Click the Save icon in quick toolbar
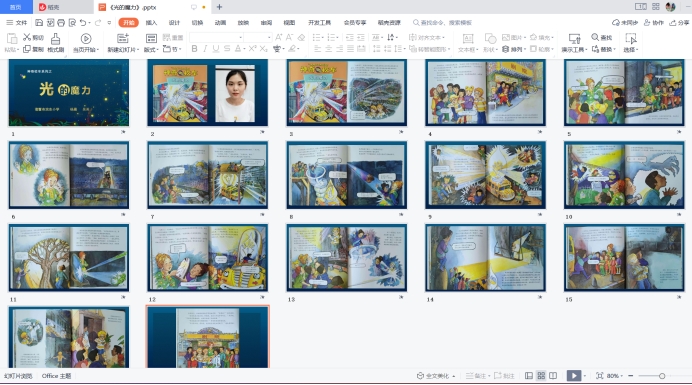This screenshot has height=385, width=692. pyautogui.click(x=39, y=23)
